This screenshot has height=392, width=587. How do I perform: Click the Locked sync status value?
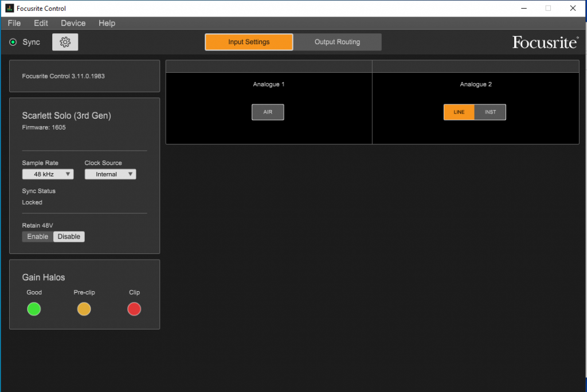32,202
